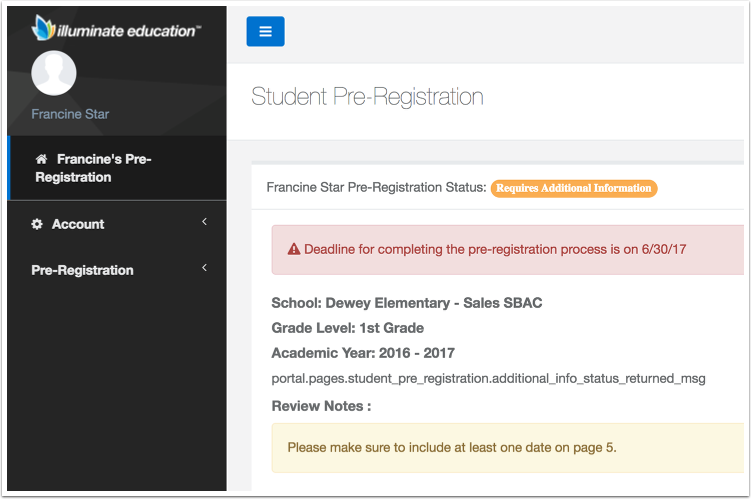Click the Student Pre-Registration page heading
This screenshot has height=499, width=751.
367,97
